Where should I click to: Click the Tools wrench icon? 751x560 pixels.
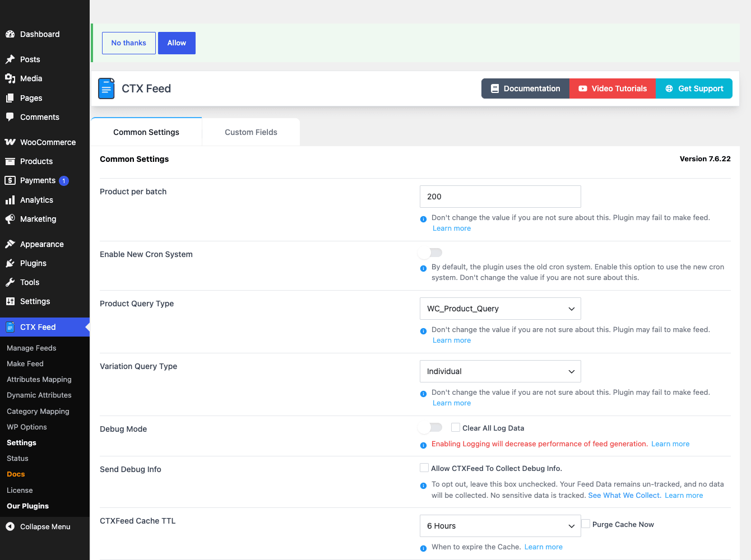[10, 282]
